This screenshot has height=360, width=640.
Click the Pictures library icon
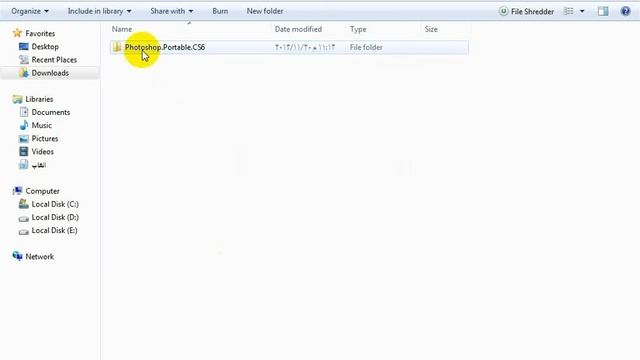(x=24, y=139)
